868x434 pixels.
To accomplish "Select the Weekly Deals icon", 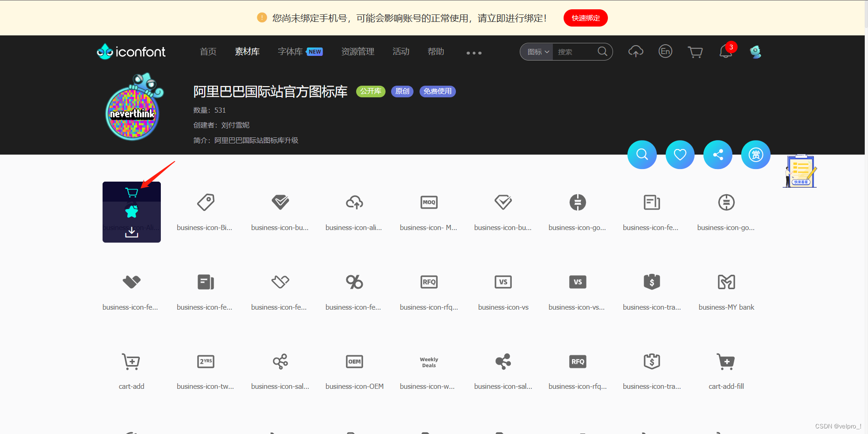I will click(429, 362).
